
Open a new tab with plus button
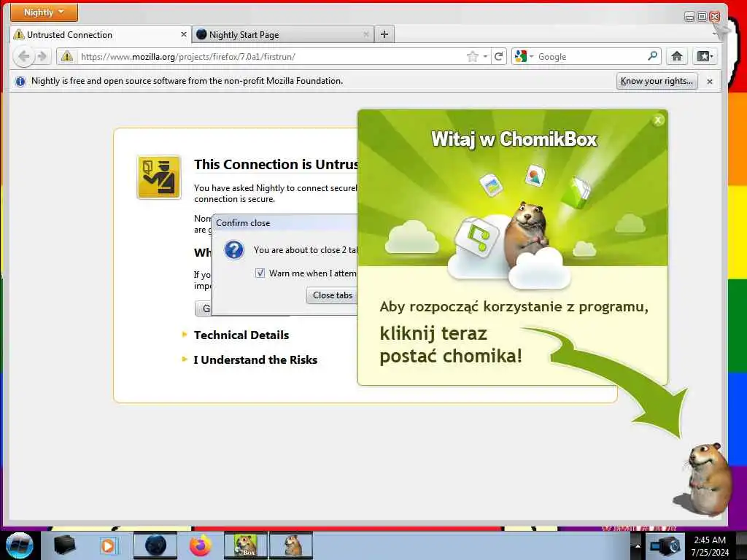[384, 34]
